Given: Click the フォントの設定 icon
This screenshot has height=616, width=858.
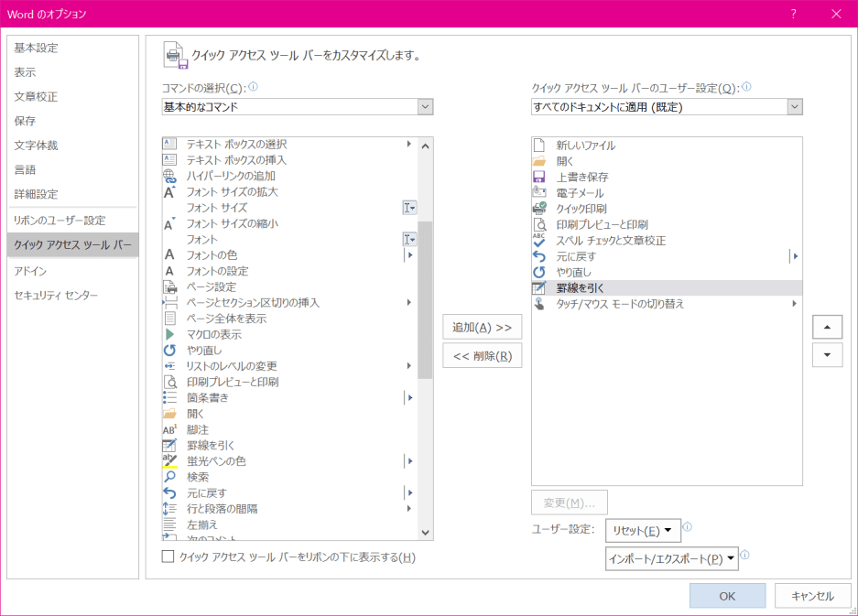Looking at the screenshot, I should [169, 271].
